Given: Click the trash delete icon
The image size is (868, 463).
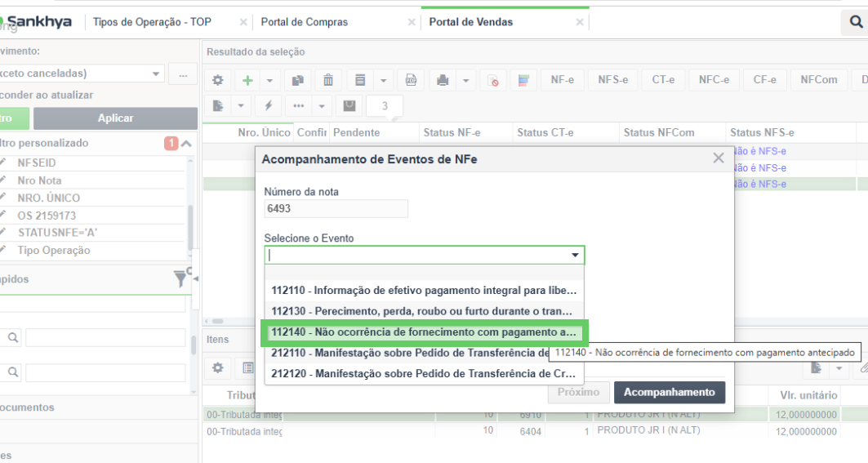Looking at the screenshot, I should pos(328,80).
